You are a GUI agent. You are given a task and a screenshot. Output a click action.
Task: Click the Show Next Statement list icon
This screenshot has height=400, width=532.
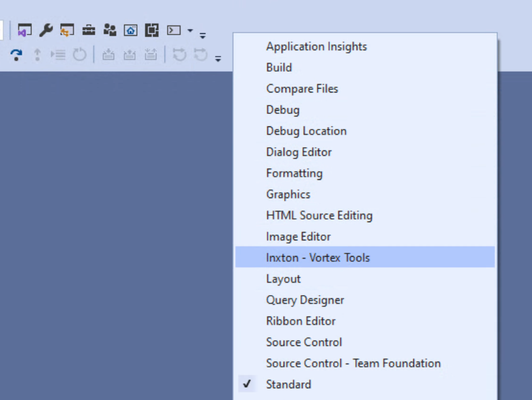click(58, 55)
